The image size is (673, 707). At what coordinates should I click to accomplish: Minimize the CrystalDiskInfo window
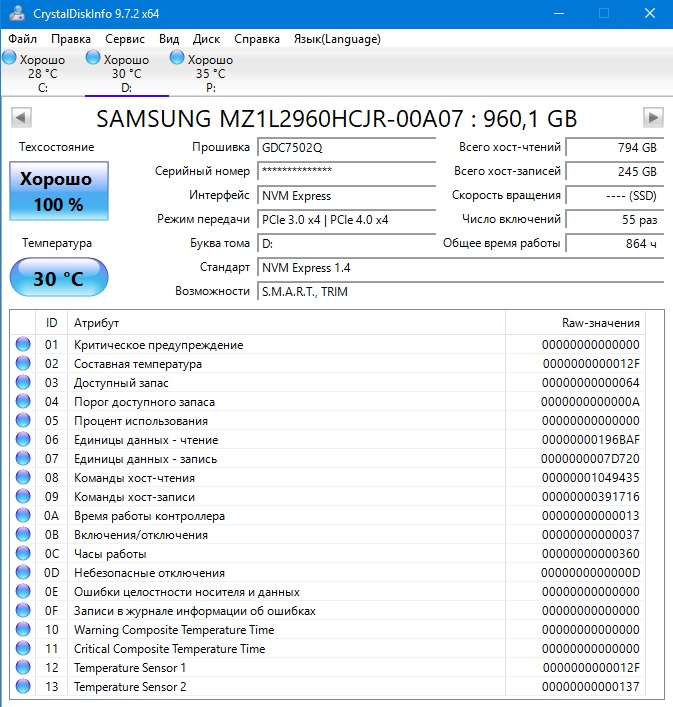click(559, 14)
